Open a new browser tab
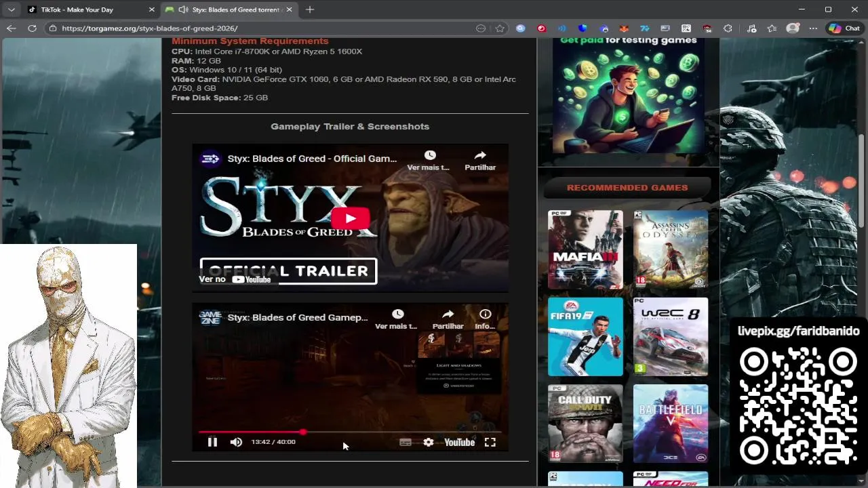This screenshot has height=488, width=868. [310, 9]
